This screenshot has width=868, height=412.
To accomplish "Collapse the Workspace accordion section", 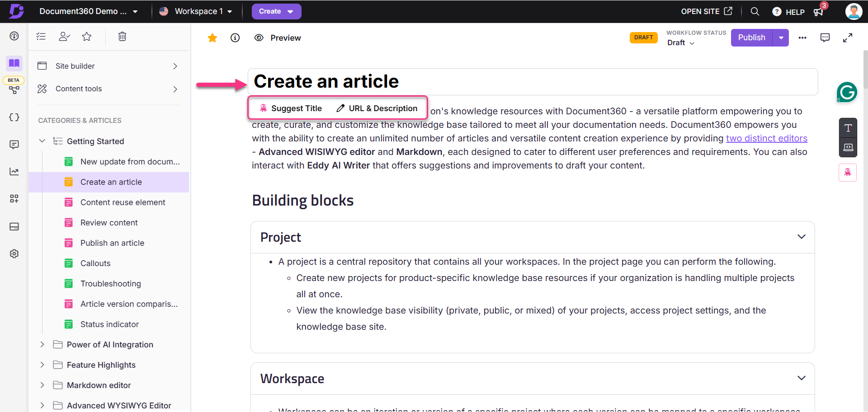I will coord(801,378).
